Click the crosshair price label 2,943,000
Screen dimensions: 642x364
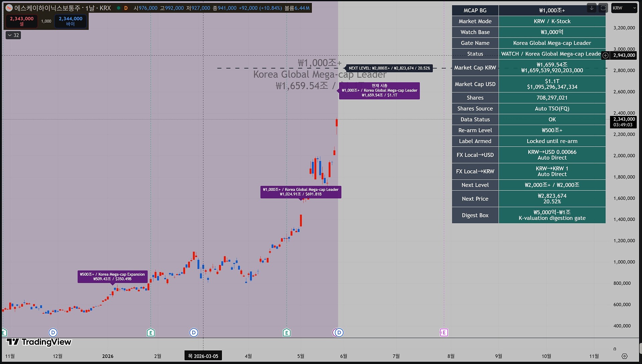tap(624, 55)
